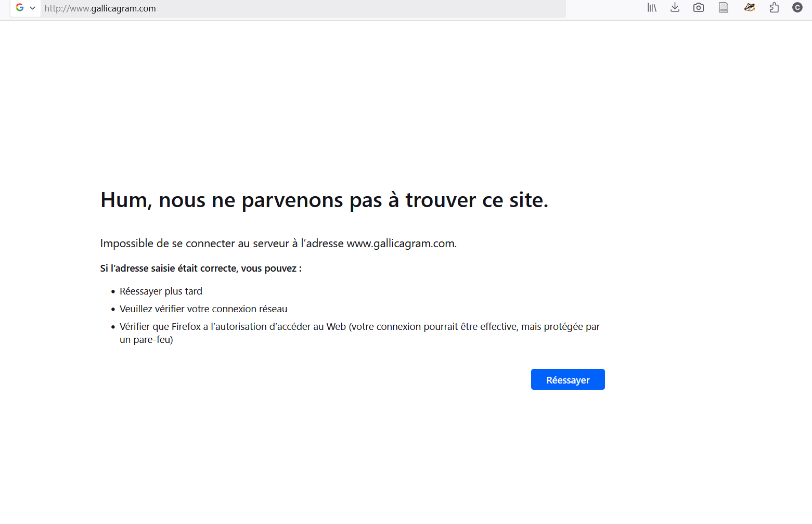Viewport: 812px width, 524px height.
Task: Open the Firefox library bookshelf icon
Action: [652, 8]
